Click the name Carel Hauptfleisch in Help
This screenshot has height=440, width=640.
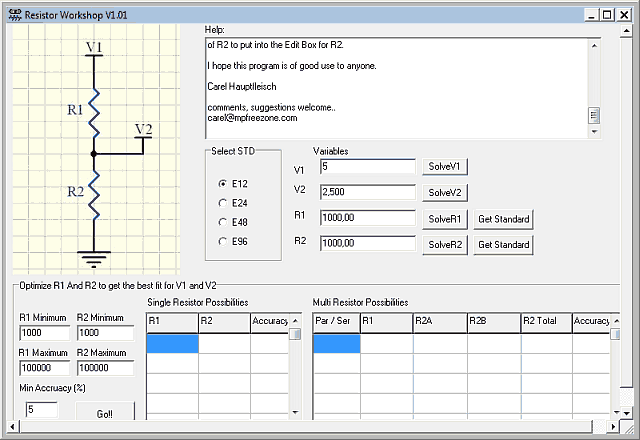(242, 87)
